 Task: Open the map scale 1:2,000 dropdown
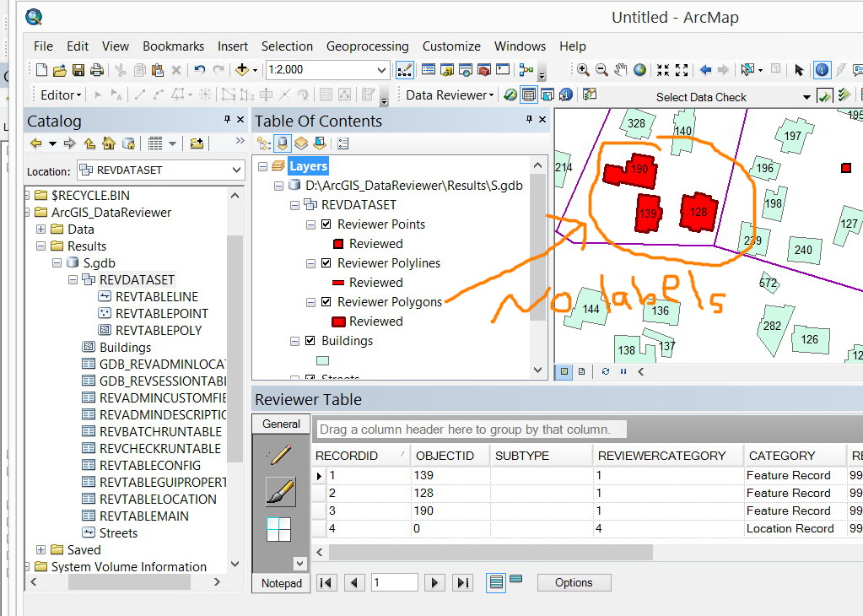click(x=381, y=70)
